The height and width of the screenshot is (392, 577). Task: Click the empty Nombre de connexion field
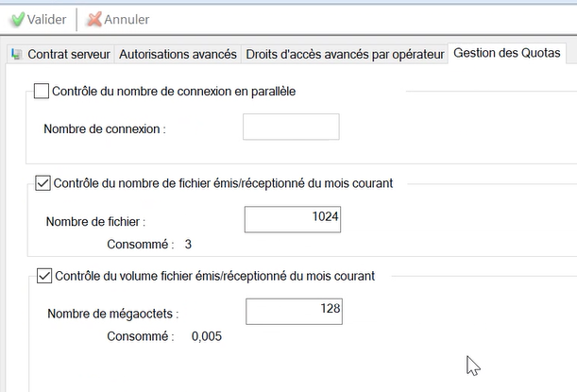(291, 128)
